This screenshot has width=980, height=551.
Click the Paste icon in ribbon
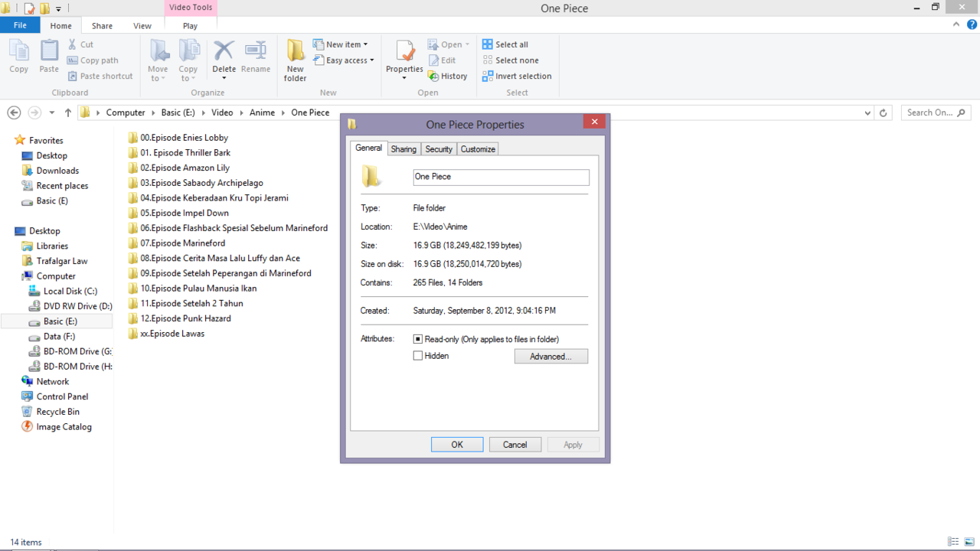click(x=49, y=51)
